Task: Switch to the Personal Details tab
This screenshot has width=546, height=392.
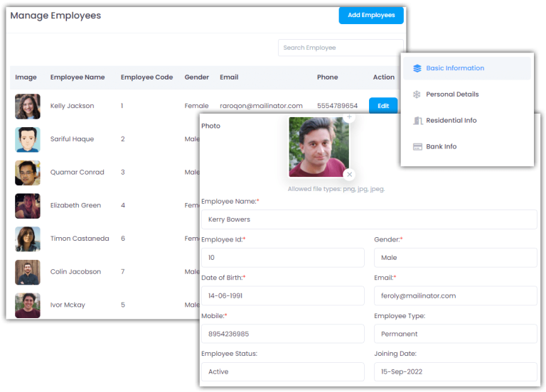Action: point(452,94)
